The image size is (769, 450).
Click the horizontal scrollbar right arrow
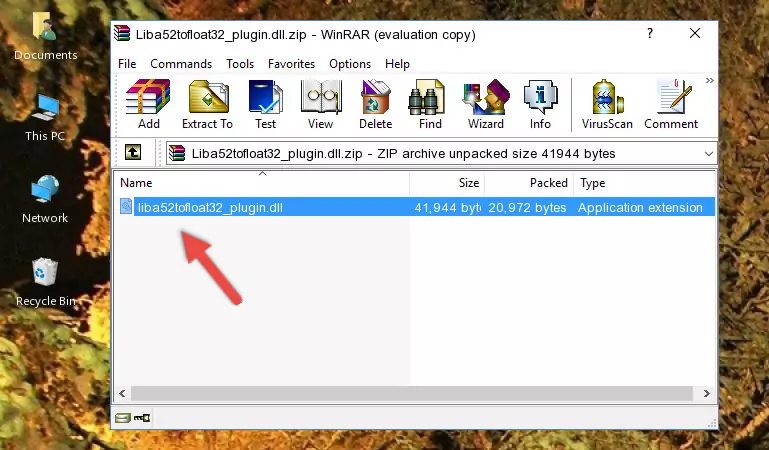[x=706, y=393]
